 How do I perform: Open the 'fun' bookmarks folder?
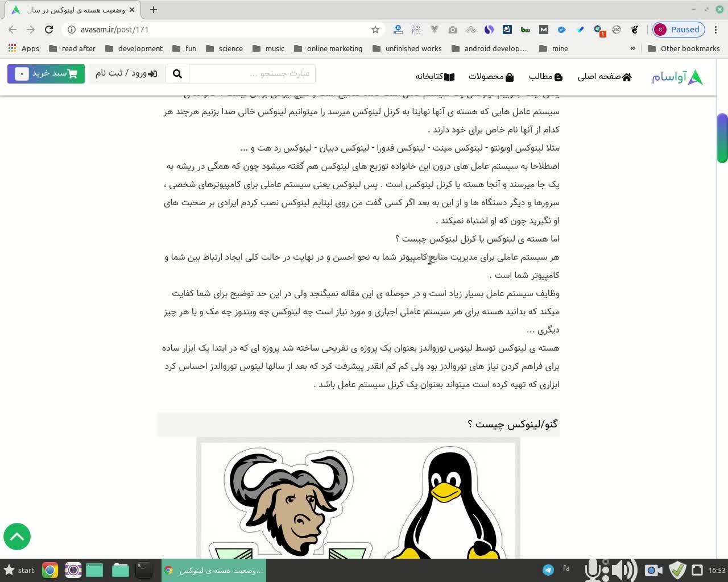(184, 48)
